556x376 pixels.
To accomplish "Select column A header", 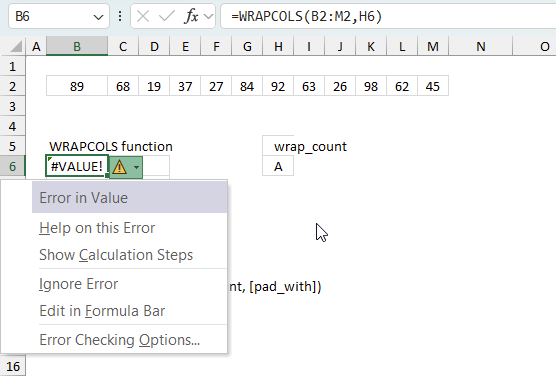I will (36, 46).
